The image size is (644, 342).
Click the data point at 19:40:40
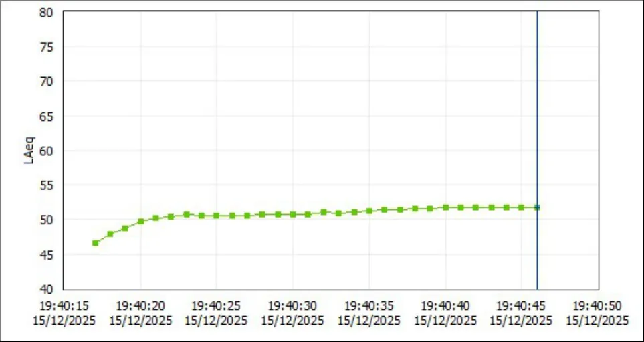click(445, 207)
